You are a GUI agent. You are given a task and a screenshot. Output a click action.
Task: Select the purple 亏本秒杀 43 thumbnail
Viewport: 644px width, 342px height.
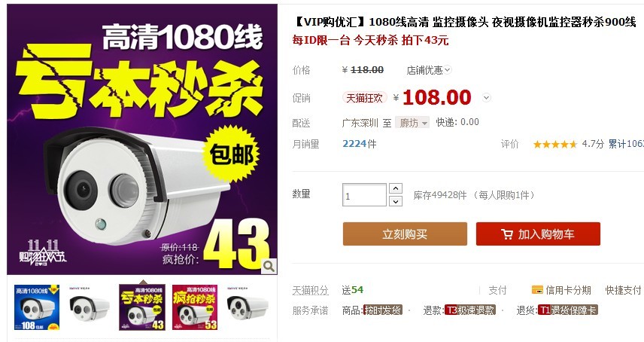tap(142, 307)
